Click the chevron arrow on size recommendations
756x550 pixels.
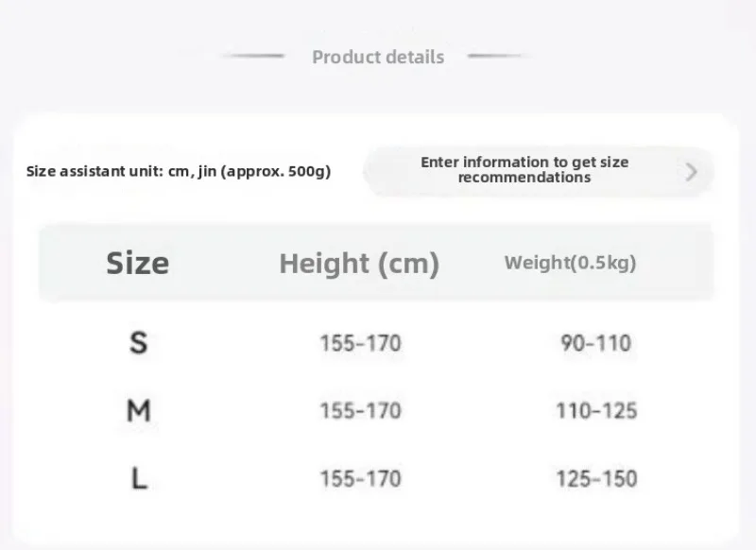click(x=692, y=172)
